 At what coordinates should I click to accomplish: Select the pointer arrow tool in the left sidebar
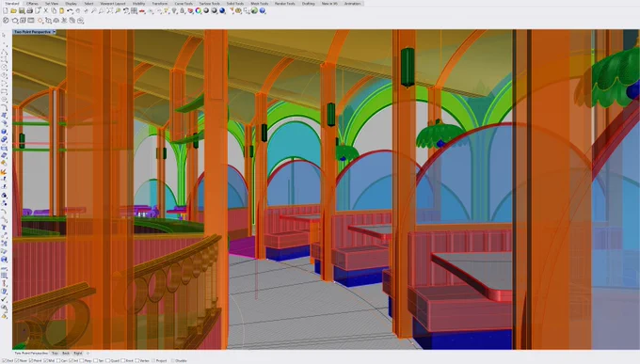[x=4, y=35]
